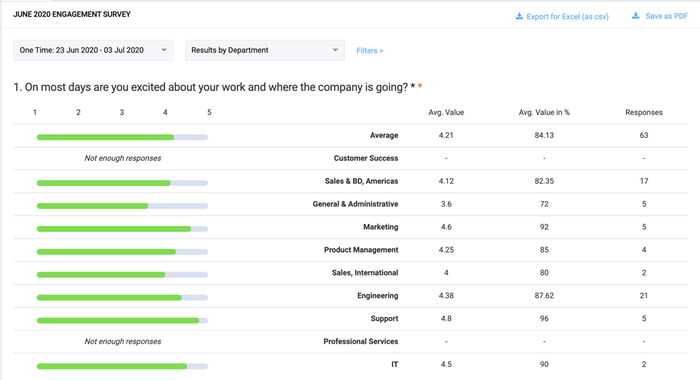
Task: Click the Marketing score bar
Action: pos(122,229)
